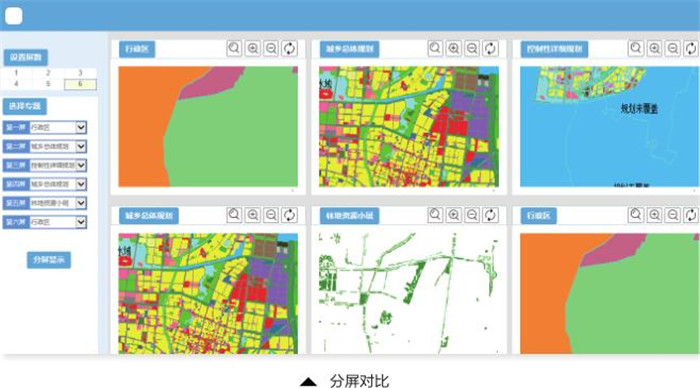This screenshot has height=388, width=700.
Task: Refresh the screen-six 行政区 map view
Action: click(691, 215)
